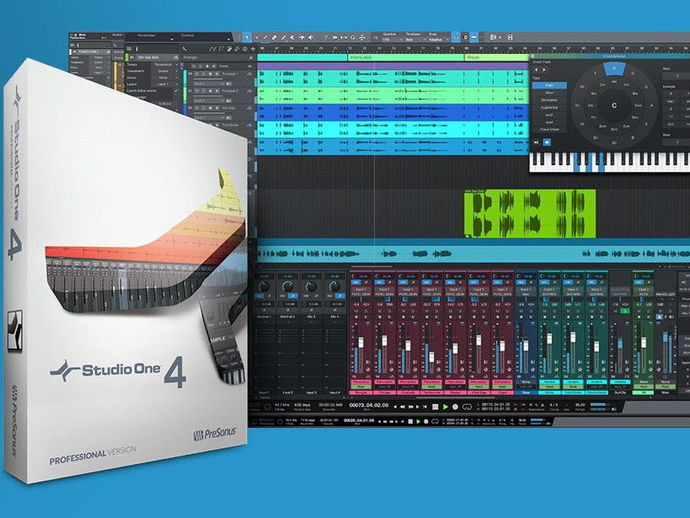Click the add track plus icon

[253, 49]
